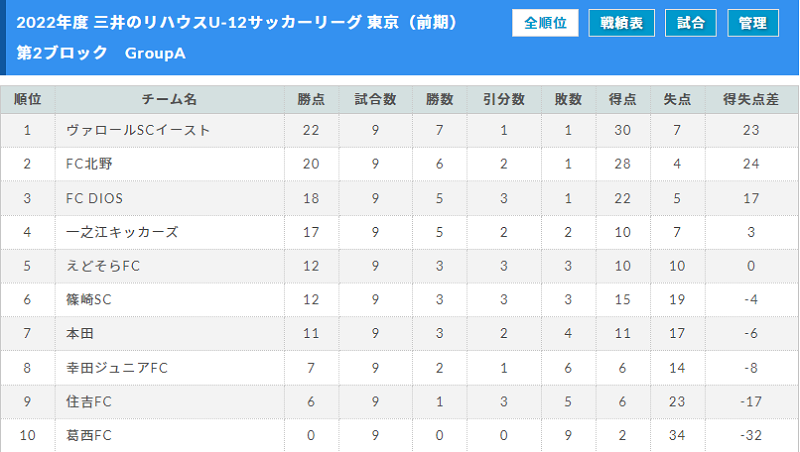Click the FC DIOS team name
This screenshot has height=452, width=800.
pos(94,198)
